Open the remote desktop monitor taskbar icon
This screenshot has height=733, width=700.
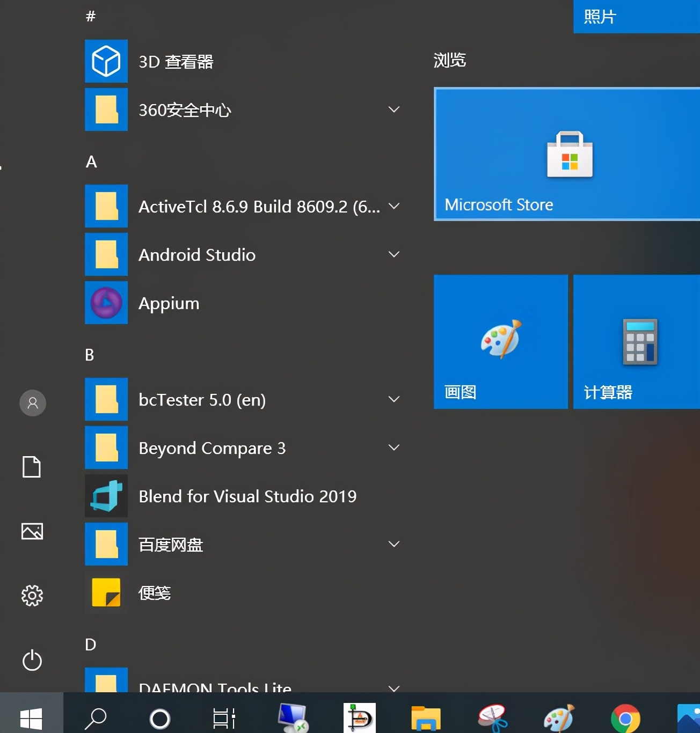tap(293, 718)
